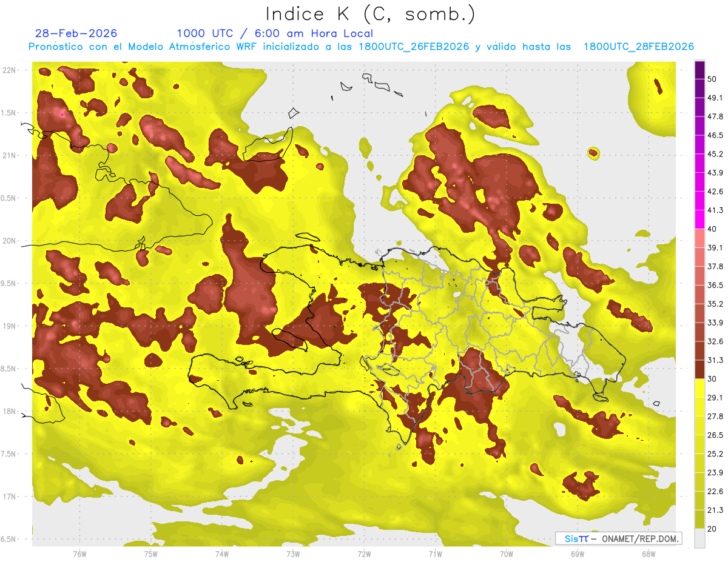Viewport: 728px width, 562px height.
Task: Click the valid-until time "1800UTC_28FEB2026"
Action: point(638,47)
